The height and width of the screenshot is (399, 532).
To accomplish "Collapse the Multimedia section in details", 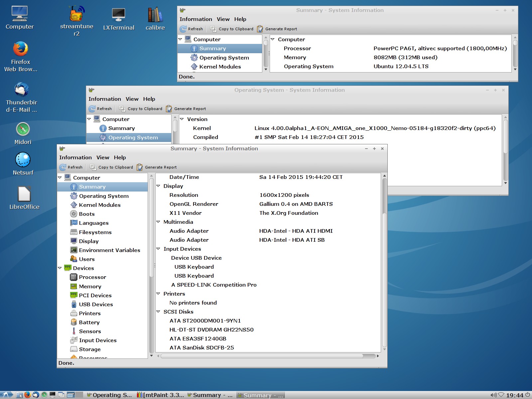I will (158, 222).
